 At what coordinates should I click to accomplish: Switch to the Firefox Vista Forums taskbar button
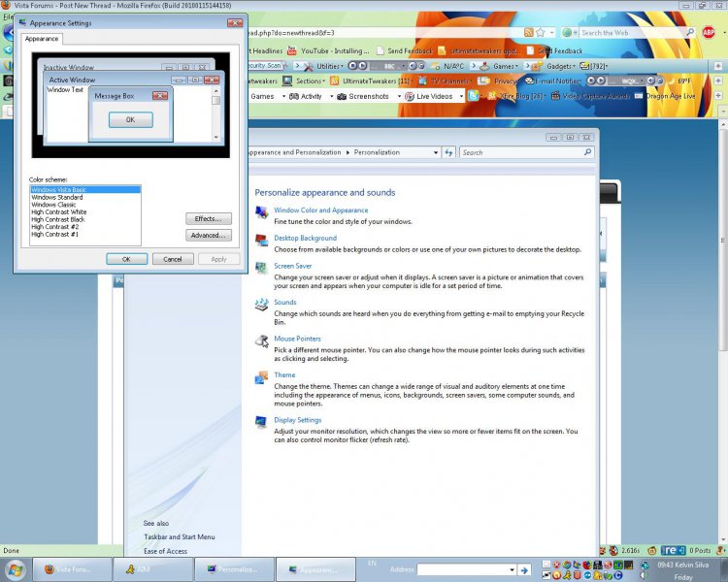[x=72, y=569]
